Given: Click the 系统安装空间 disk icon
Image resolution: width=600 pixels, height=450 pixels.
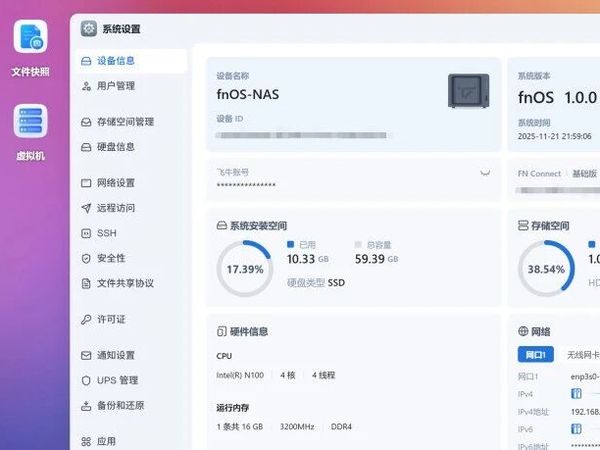Looking at the screenshot, I should click(x=222, y=225).
